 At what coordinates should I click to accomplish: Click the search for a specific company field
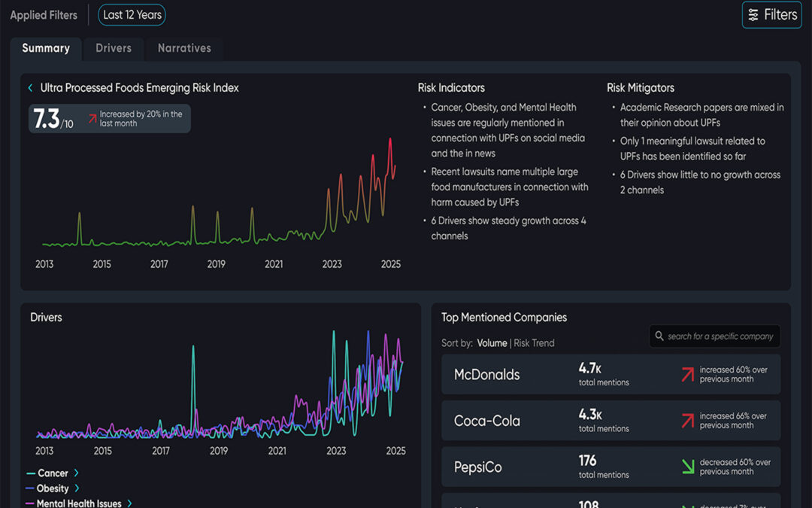tap(720, 336)
